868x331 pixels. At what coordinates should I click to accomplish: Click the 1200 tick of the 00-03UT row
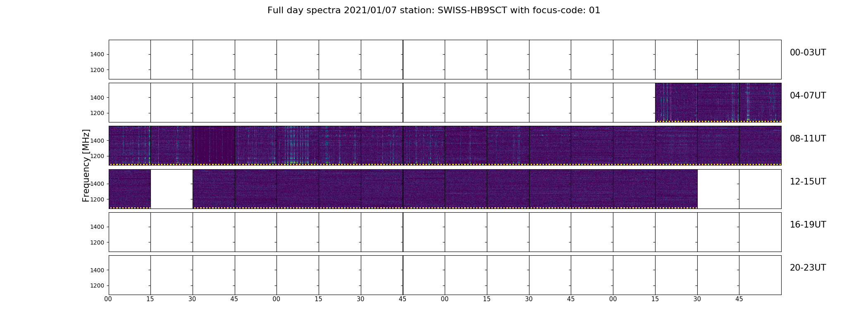click(x=98, y=70)
